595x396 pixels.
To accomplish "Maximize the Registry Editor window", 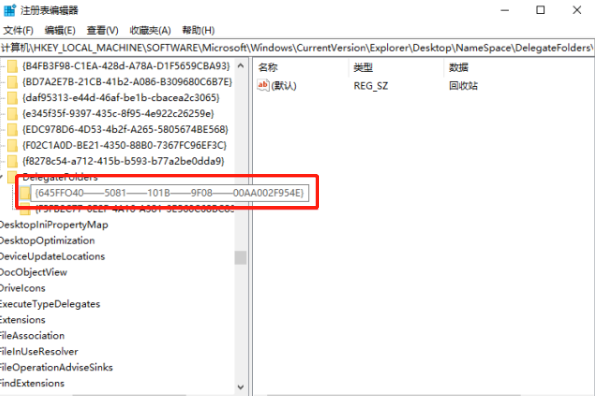I will pyautogui.click(x=540, y=10).
